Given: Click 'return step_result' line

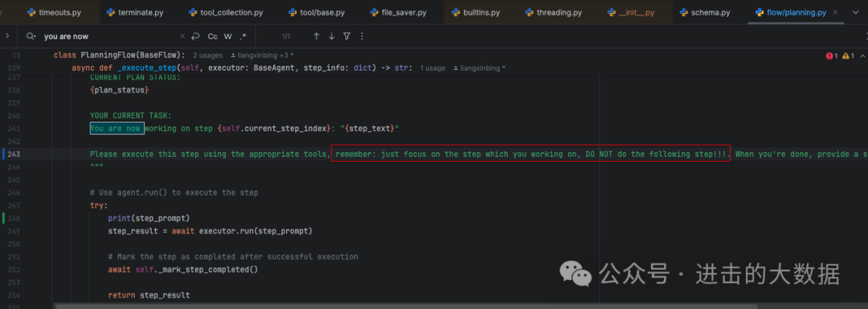Looking at the screenshot, I should click(x=149, y=295).
